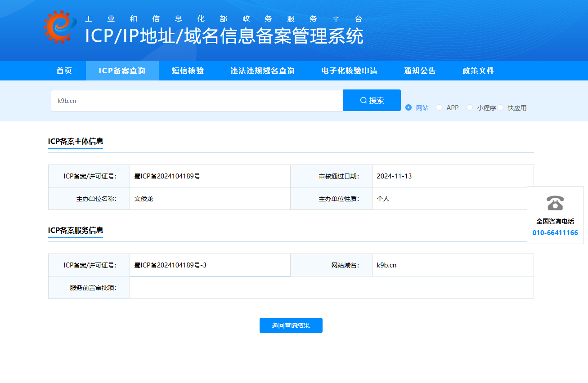The image size is (588, 383).
Task: View the 通知公告 announcements
Action: [x=419, y=71]
